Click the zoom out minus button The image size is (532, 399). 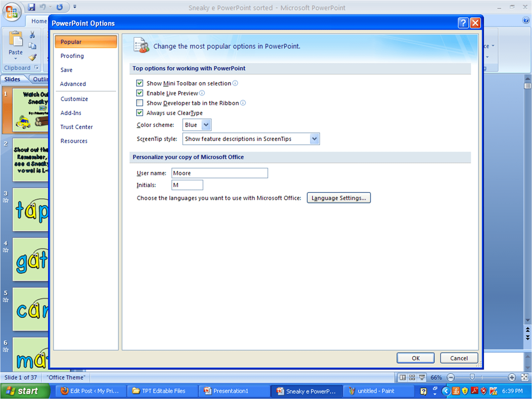pos(451,377)
